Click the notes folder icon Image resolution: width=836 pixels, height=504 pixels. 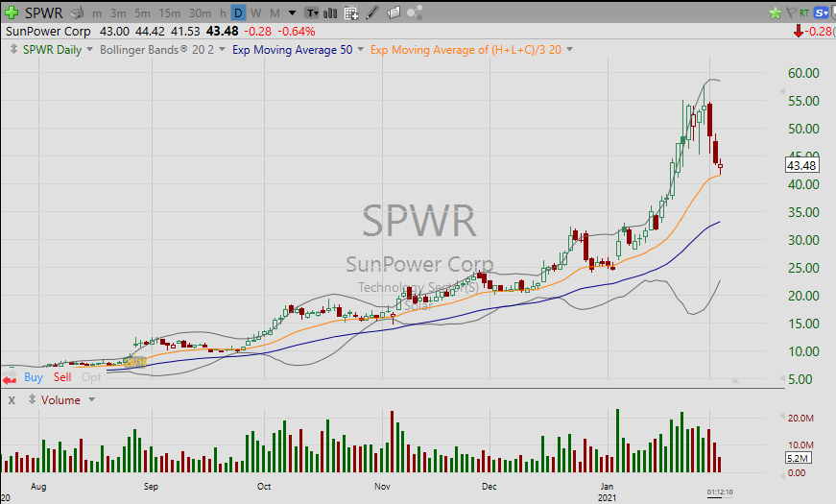click(394, 12)
